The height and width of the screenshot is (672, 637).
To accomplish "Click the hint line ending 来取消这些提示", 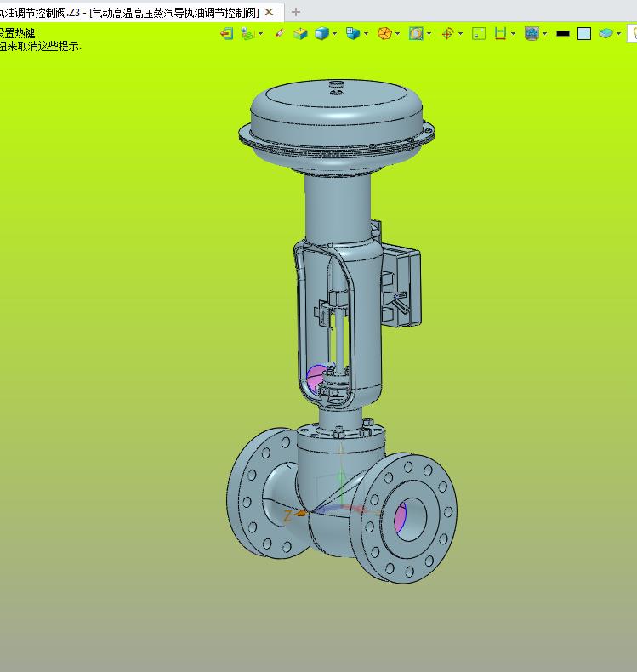I will point(41,46).
